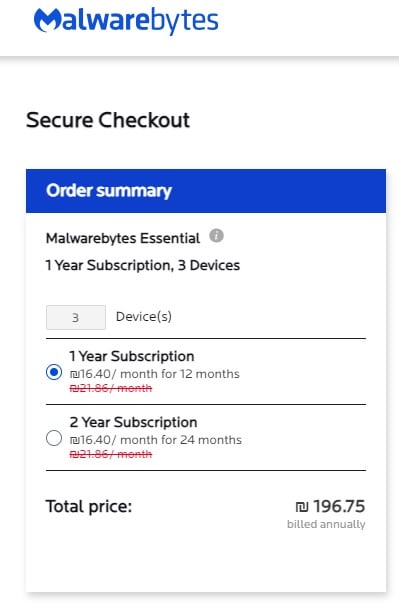The image size is (399, 604).
Task: Click the 16.40/month for 24 months price
Action: pyautogui.click(x=156, y=440)
